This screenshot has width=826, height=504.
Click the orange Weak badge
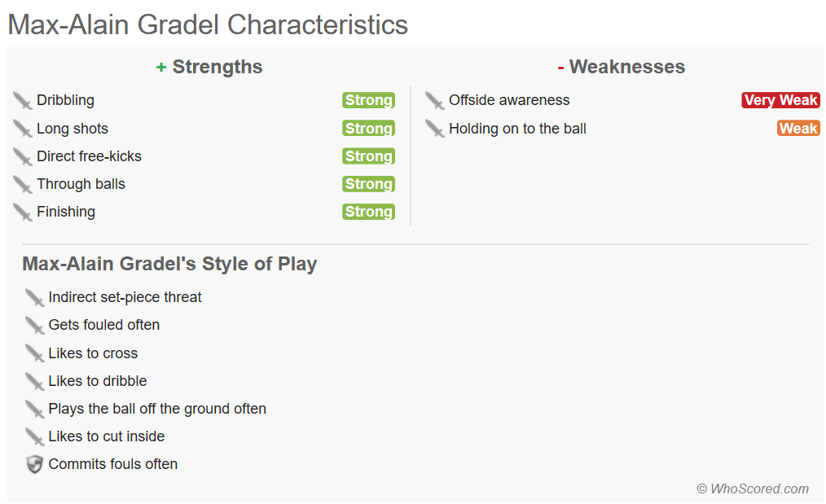tap(798, 129)
